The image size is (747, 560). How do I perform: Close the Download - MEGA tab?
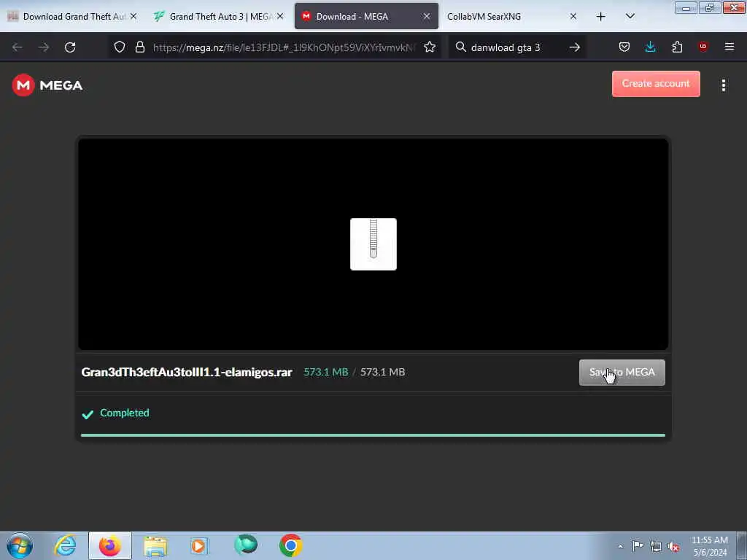tap(426, 16)
